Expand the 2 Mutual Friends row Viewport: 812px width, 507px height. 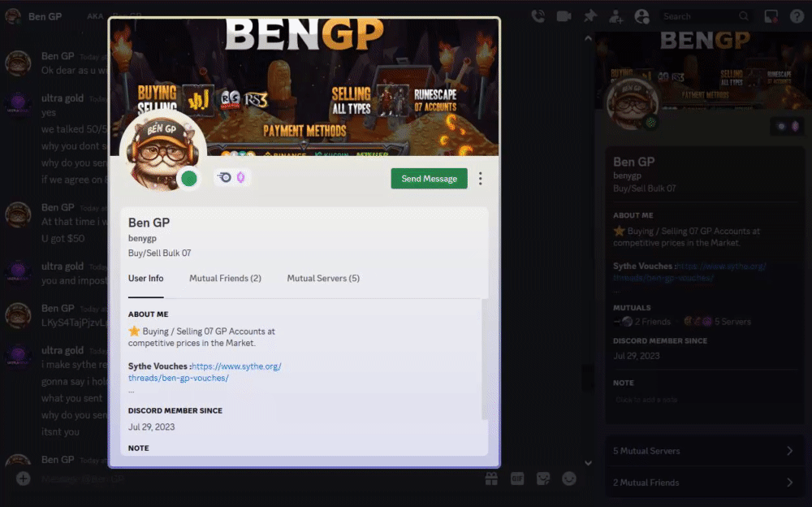click(704, 483)
